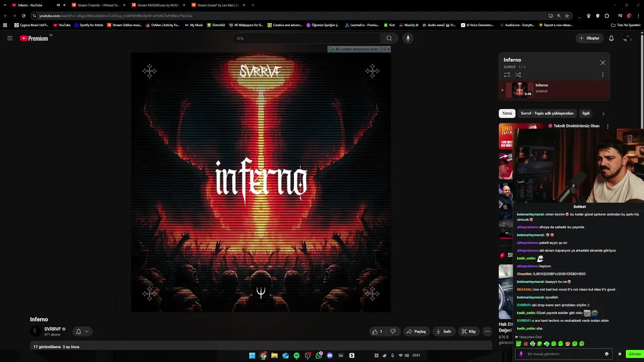The height and width of the screenshot is (362, 644).
Task: Click the İndir download button
Action: click(444, 331)
